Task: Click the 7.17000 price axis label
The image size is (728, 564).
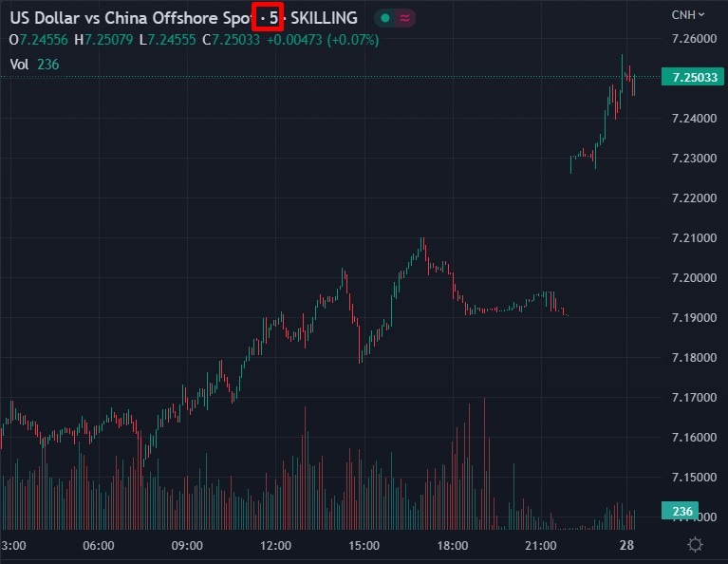Action: [x=694, y=398]
